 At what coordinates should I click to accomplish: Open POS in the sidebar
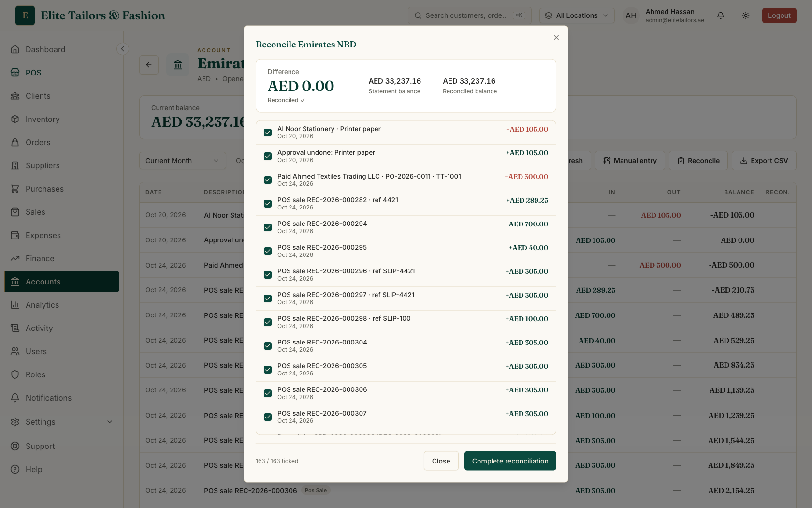tap(61, 73)
